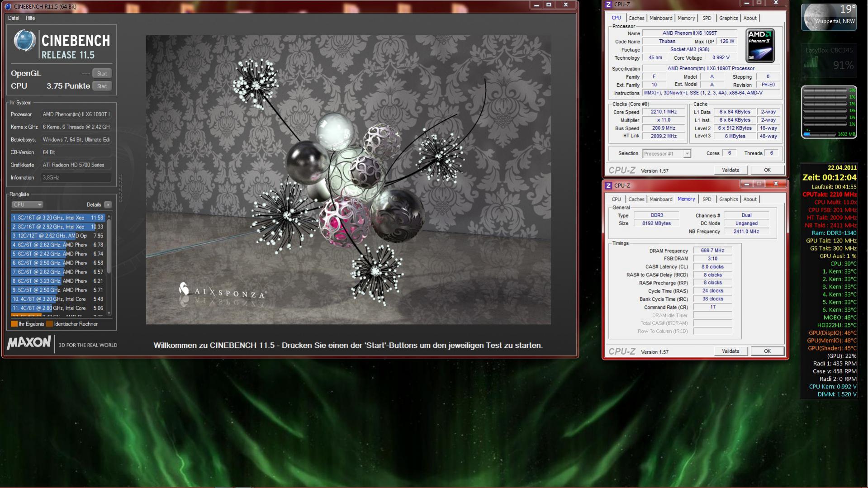This screenshot has height=488, width=868.
Task: Click OK in the memory CPU-Z window
Action: [767, 351]
